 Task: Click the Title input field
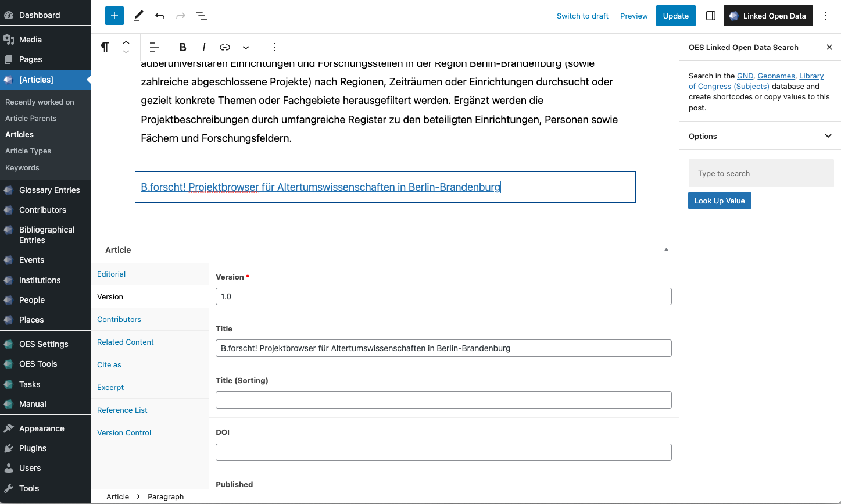pos(443,348)
